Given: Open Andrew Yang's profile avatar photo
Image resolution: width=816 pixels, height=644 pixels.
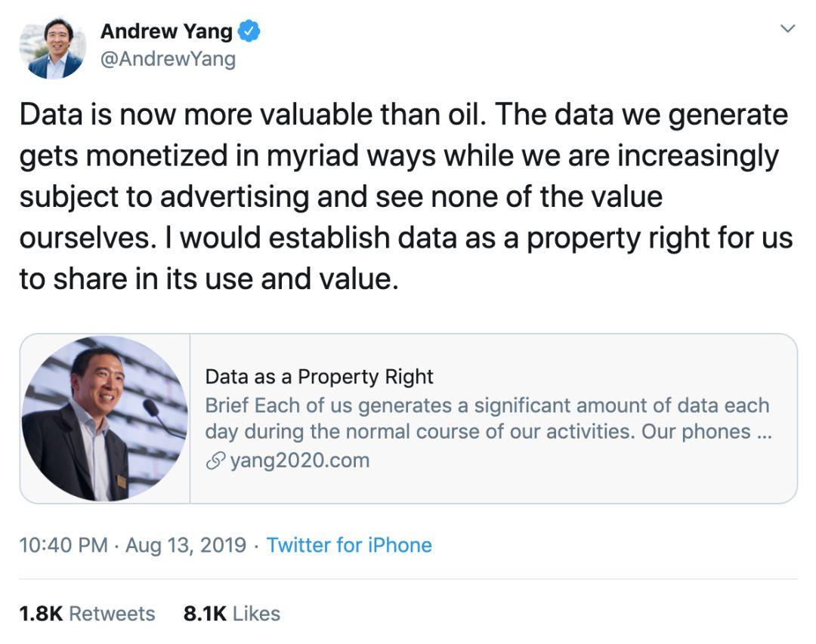Looking at the screenshot, I should pos(53,47).
